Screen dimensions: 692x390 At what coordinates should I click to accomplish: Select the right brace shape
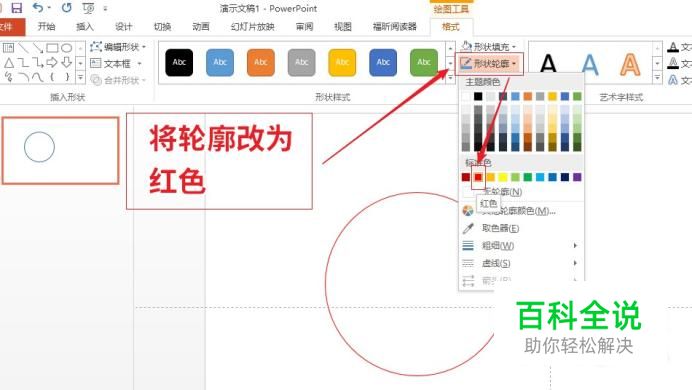point(67,77)
